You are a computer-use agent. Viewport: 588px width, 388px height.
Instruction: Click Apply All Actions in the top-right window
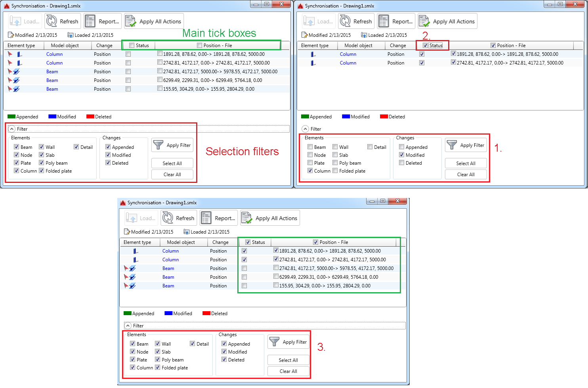click(447, 21)
